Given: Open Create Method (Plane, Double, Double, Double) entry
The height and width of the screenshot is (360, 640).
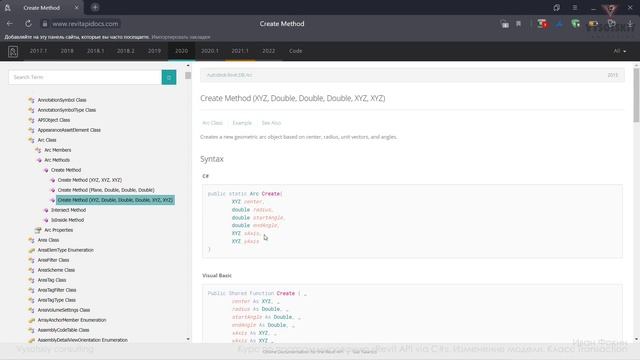Looking at the screenshot, I should pos(106,190).
